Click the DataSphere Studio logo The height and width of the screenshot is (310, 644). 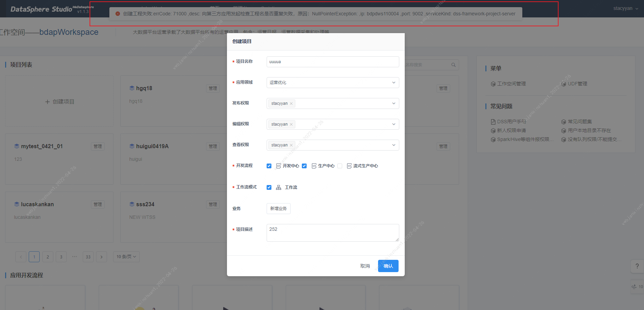[x=41, y=9]
